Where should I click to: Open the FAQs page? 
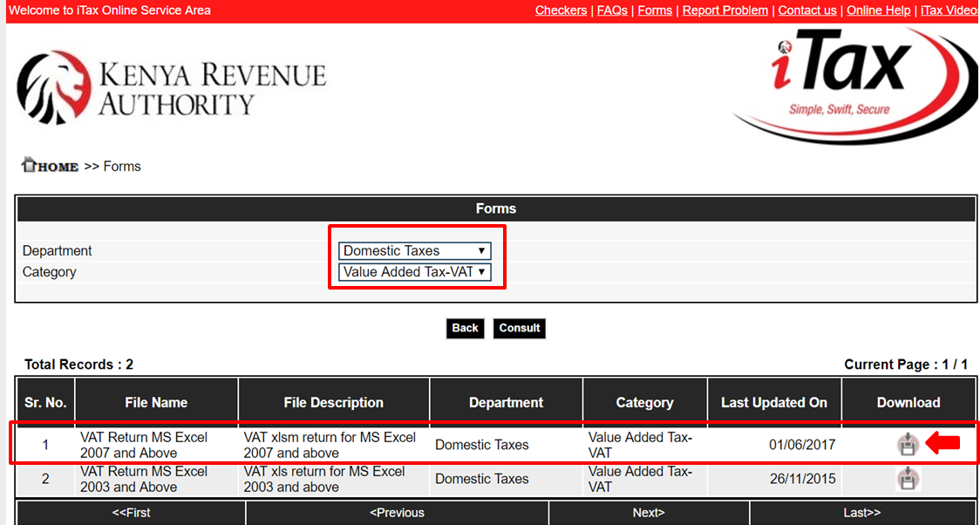[x=611, y=10]
